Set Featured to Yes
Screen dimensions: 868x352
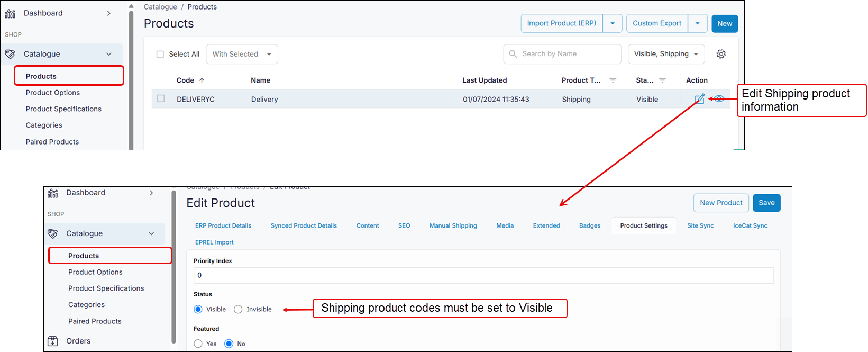point(198,344)
